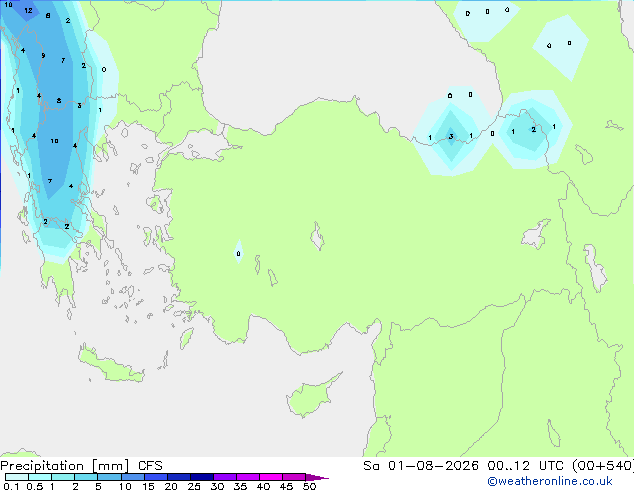Select the 40–45 mm magenta legend swatch

271,477
